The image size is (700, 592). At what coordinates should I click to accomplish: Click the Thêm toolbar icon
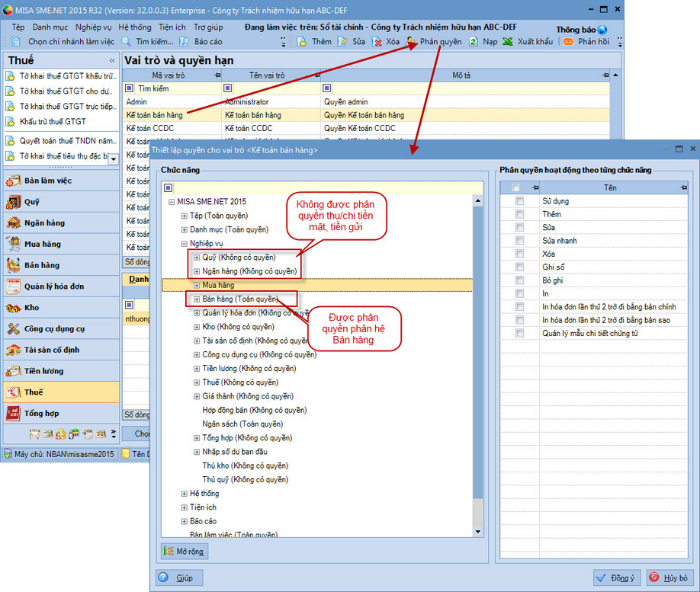coord(302,42)
